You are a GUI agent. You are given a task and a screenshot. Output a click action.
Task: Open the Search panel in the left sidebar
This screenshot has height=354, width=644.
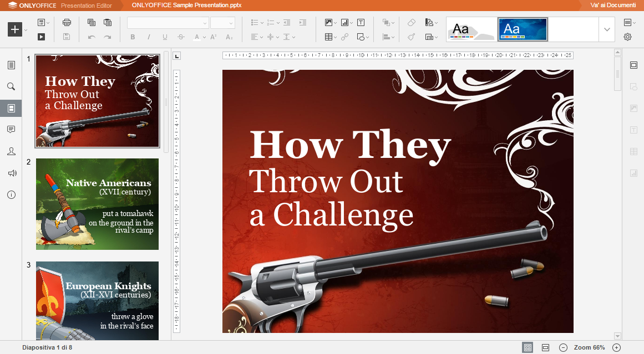click(11, 86)
